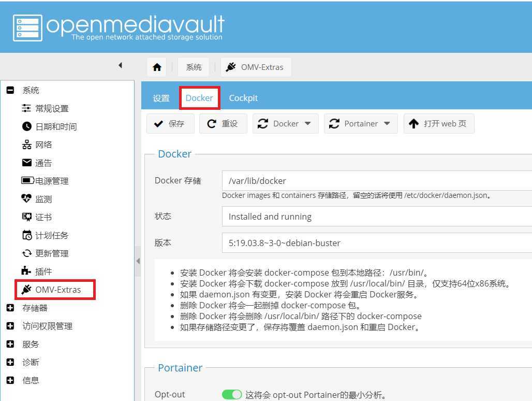Screen dimensions: 532x401
Task: Click the 更新管理 refresh icon
Action: (26, 253)
